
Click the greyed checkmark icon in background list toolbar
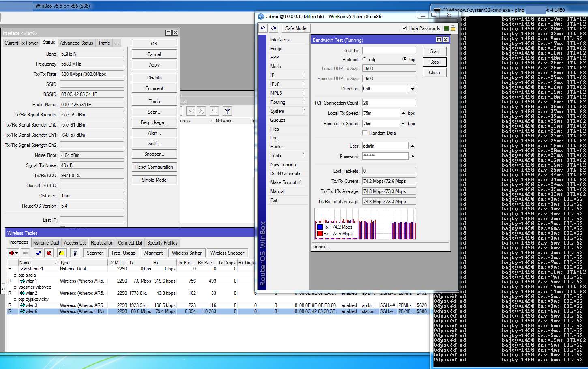[x=191, y=111]
